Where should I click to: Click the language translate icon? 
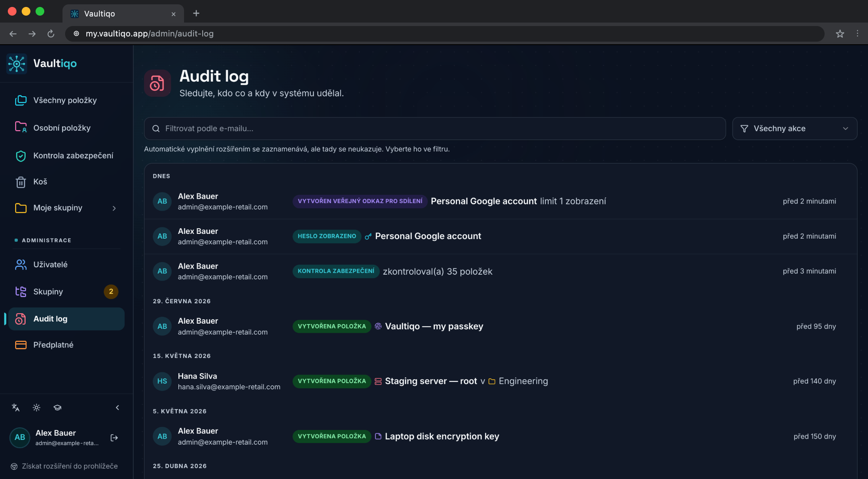[x=16, y=407]
